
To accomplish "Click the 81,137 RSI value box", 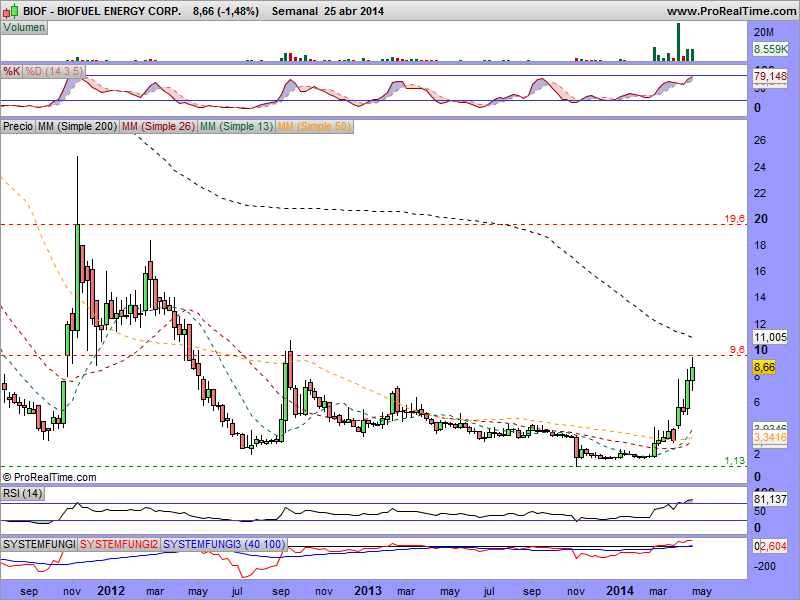I will pyautogui.click(x=770, y=499).
